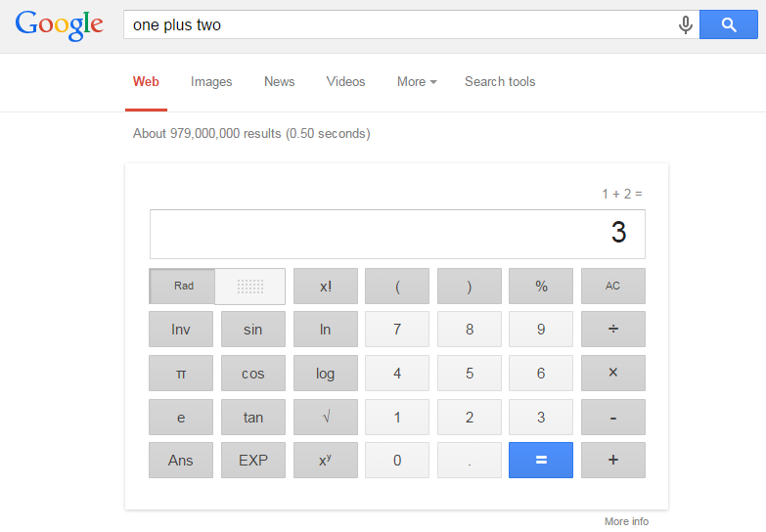
Task: Select the square root key
Action: point(326,418)
